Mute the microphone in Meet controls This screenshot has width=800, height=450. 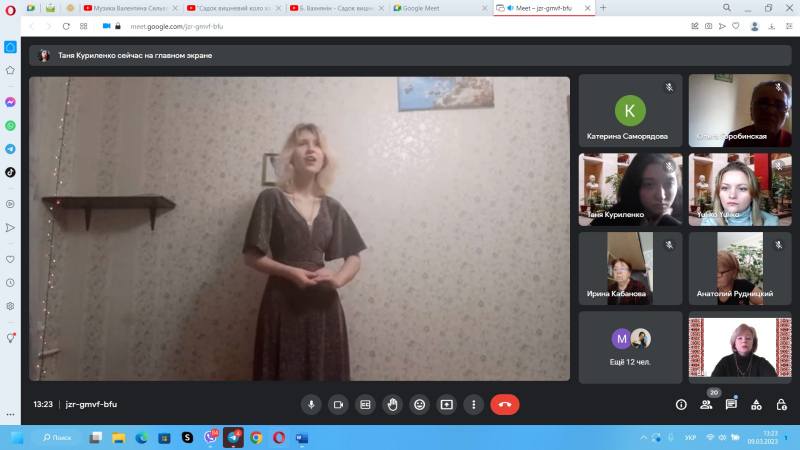pyautogui.click(x=311, y=405)
